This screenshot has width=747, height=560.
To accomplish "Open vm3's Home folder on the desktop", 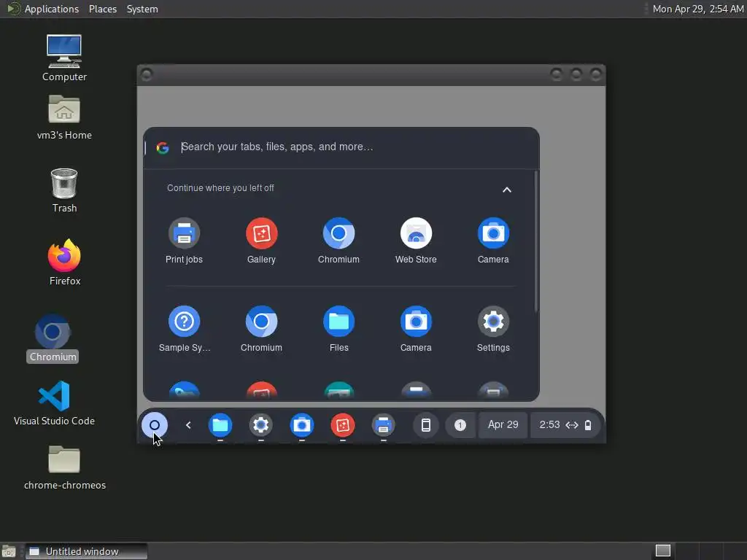I will 64,117.
